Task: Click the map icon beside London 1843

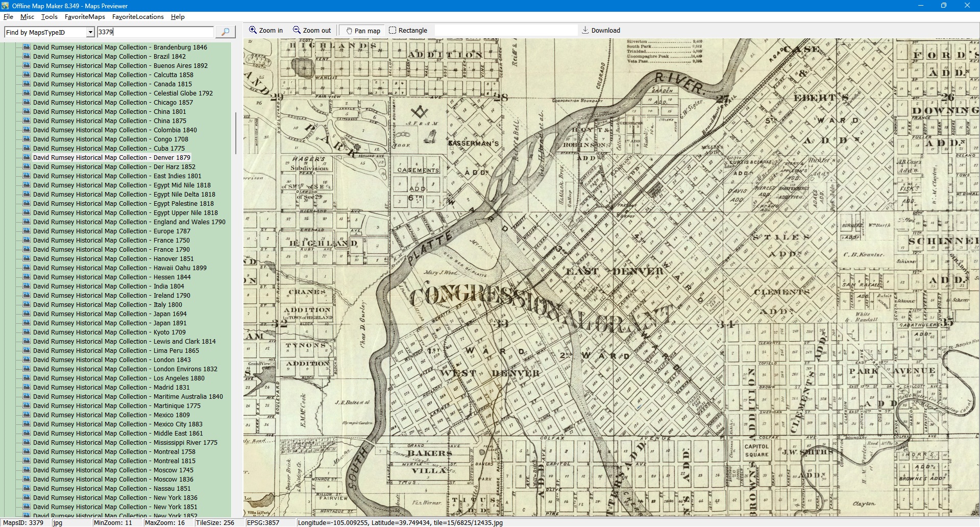Action: pyautogui.click(x=27, y=360)
